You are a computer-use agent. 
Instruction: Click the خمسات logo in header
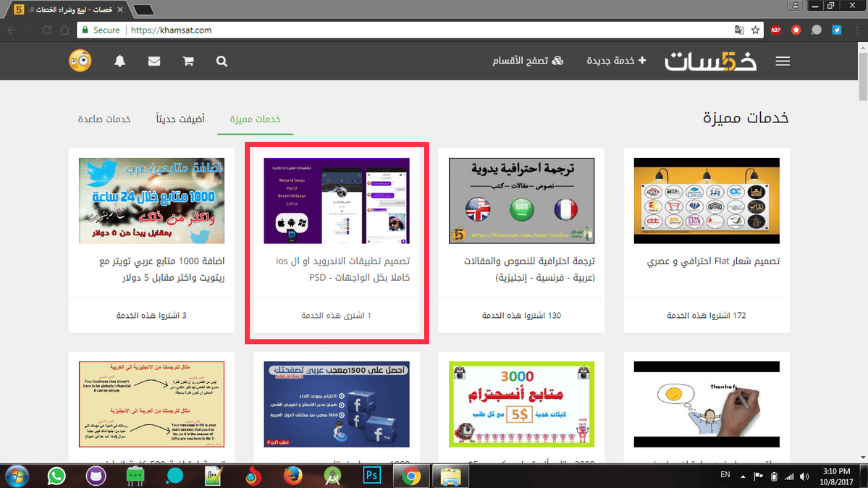[710, 61]
